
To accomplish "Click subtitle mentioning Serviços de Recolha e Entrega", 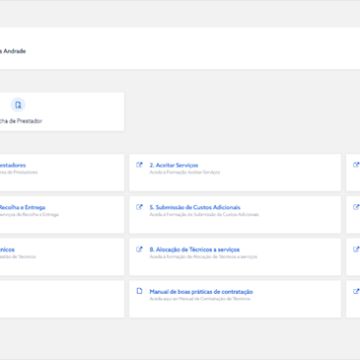I will coord(29,214).
